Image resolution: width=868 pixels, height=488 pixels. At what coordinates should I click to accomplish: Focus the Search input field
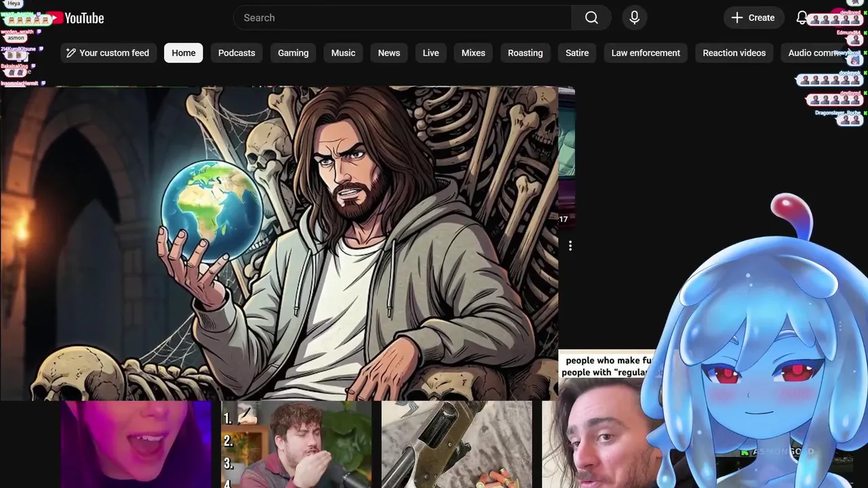[x=403, y=18]
